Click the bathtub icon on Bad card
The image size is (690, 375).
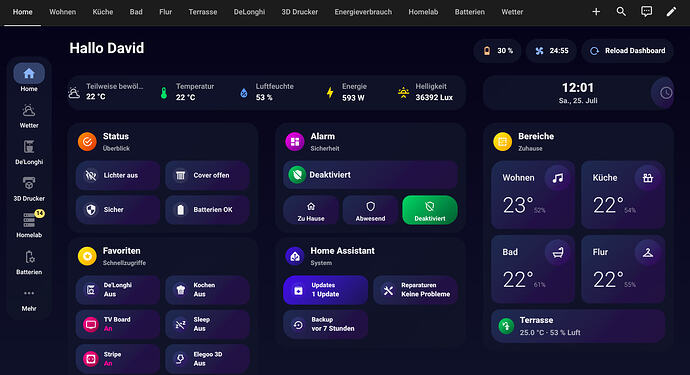click(x=558, y=253)
